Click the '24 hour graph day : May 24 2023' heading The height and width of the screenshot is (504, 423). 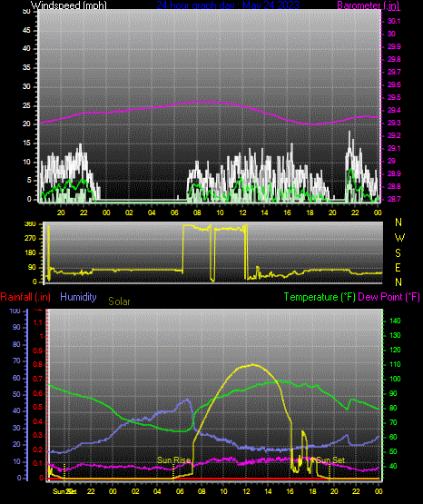(x=228, y=5)
